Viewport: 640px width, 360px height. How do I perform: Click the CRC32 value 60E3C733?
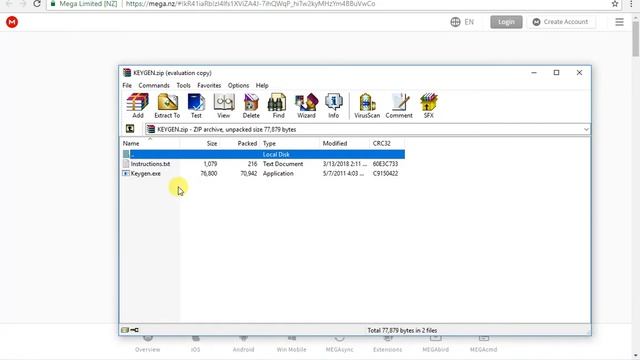(385, 164)
